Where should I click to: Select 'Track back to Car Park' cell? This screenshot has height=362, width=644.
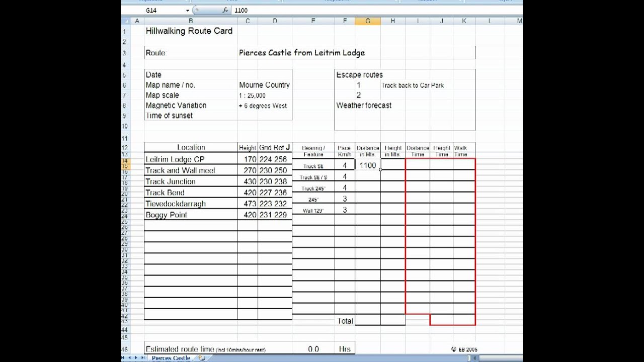(x=413, y=85)
